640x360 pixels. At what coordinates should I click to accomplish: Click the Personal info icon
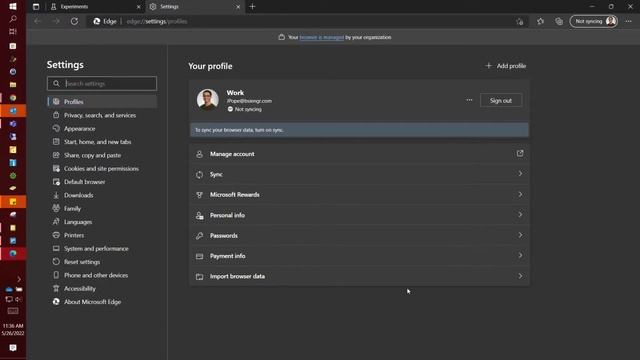[x=199, y=216]
